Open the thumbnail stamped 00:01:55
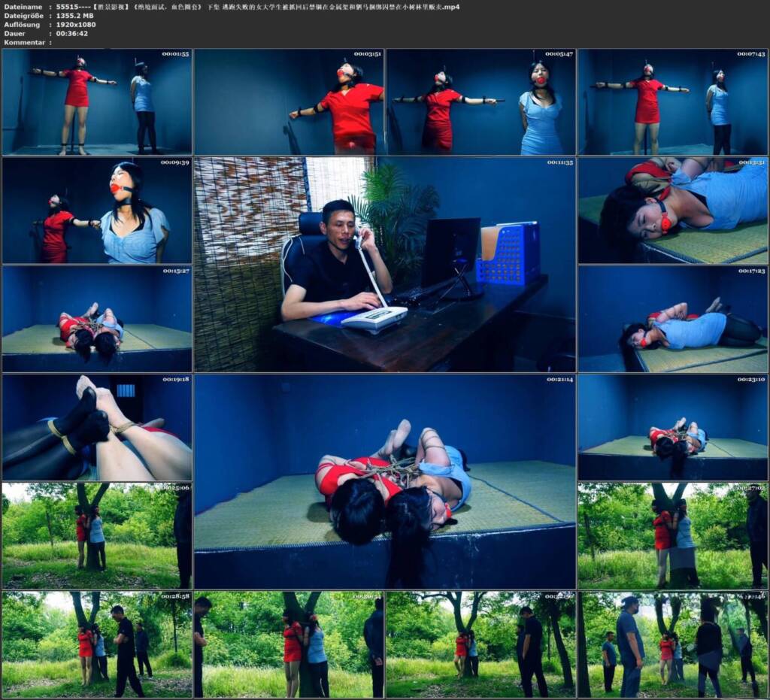The width and height of the screenshot is (770, 700). (x=97, y=102)
